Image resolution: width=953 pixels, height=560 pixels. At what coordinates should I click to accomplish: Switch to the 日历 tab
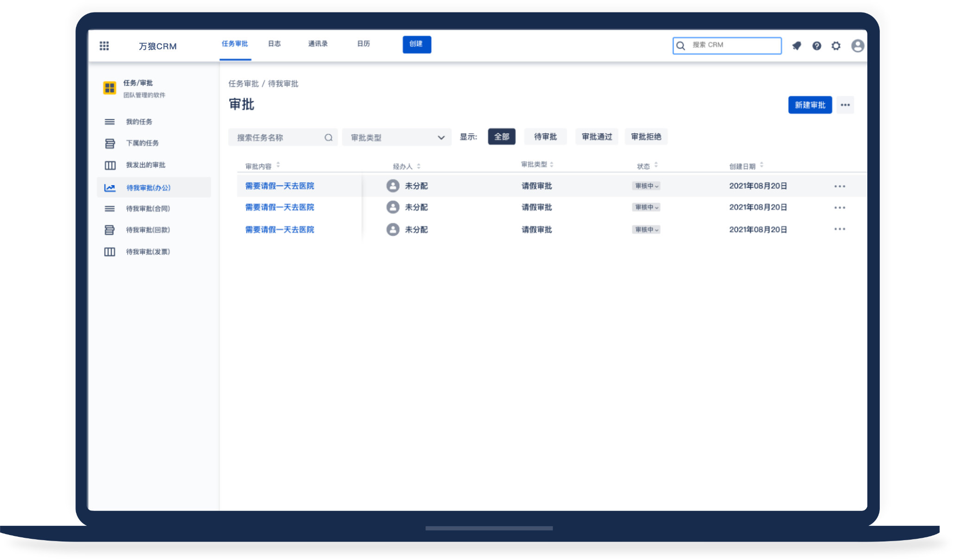(x=364, y=44)
